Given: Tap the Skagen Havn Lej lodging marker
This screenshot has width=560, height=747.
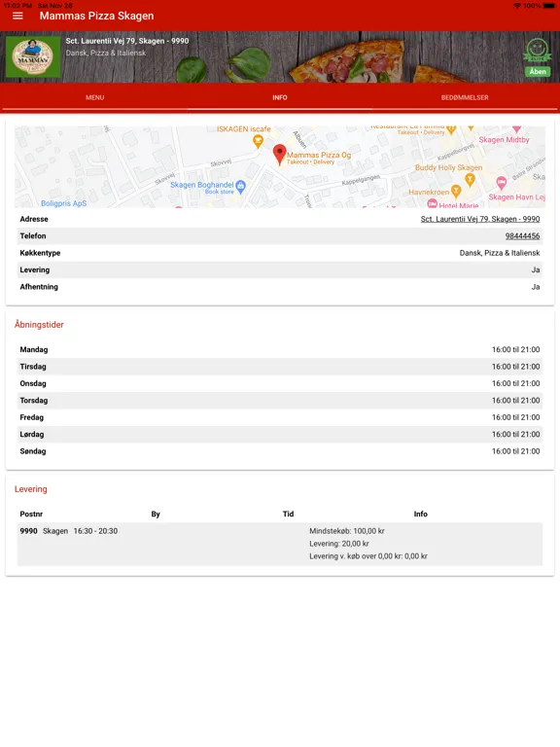Looking at the screenshot, I should click(501, 183).
